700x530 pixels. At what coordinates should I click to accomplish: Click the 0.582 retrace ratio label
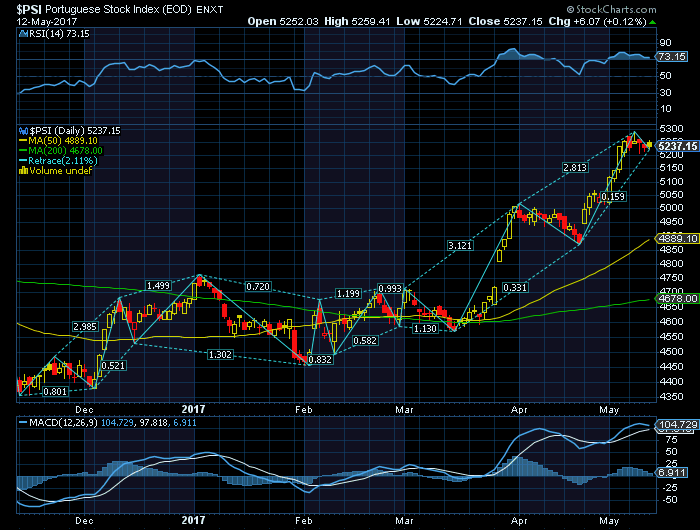tap(365, 341)
